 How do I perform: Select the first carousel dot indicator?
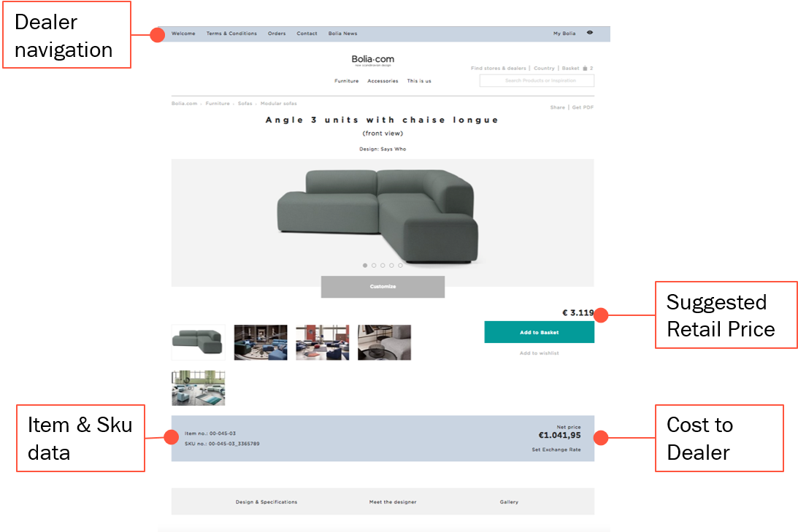click(365, 266)
